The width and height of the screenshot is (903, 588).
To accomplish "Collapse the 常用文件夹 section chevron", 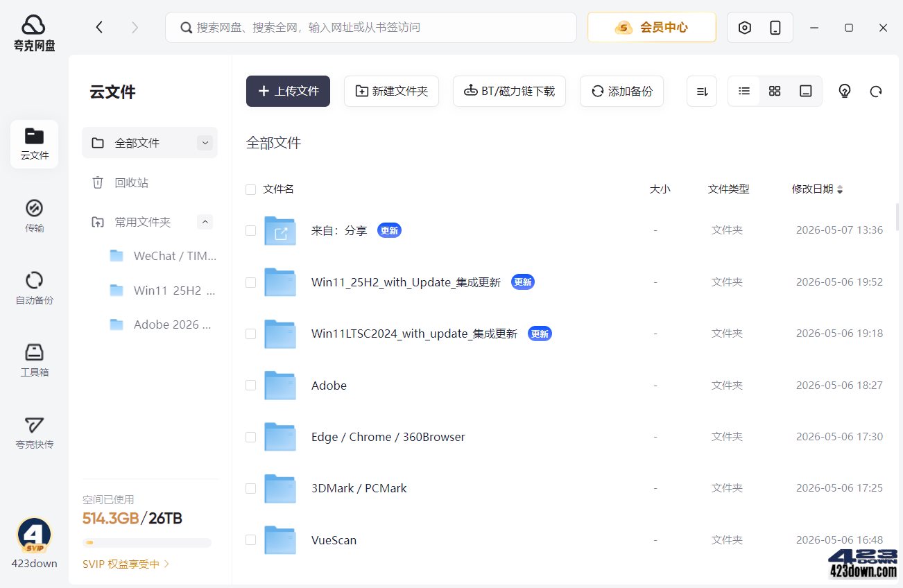I will [205, 222].
